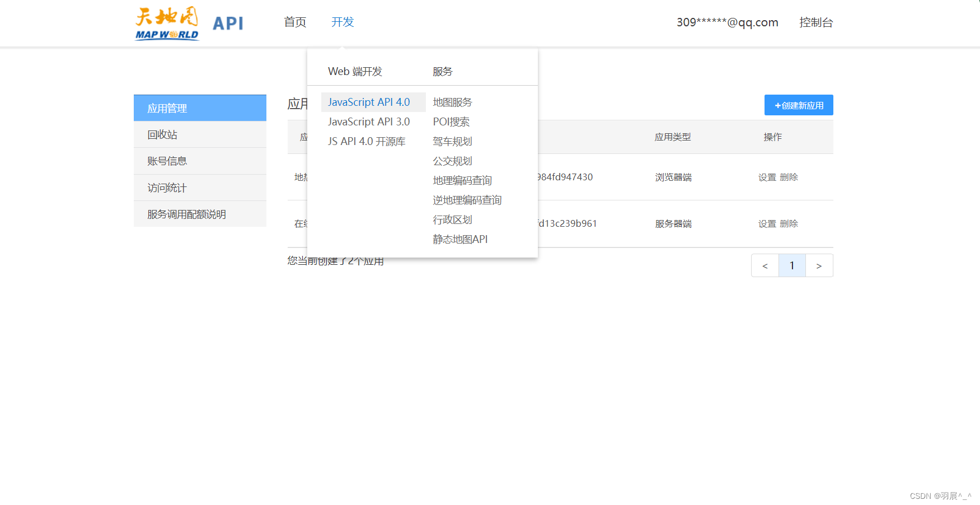Open the 回收站 section
Screen dimensions: 980x505
coord(162,134)
